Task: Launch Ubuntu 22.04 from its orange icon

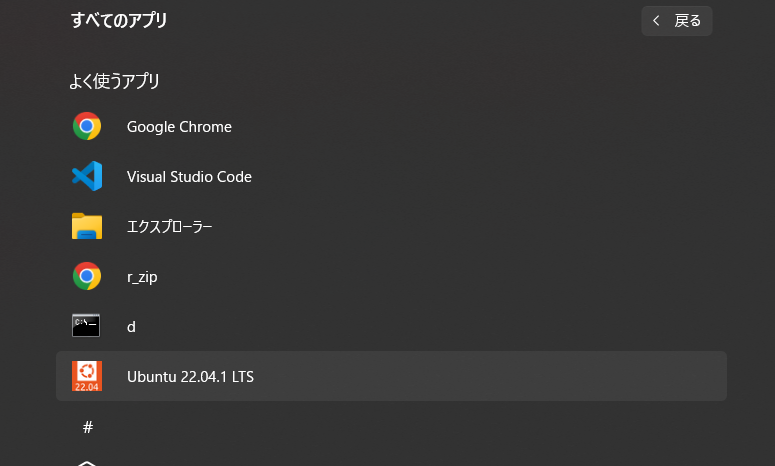Action: (87, 376)
